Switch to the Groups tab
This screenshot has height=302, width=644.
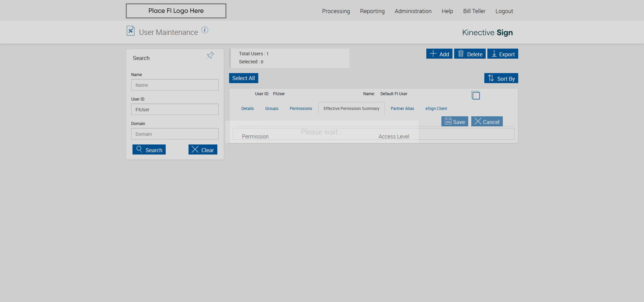point(272,109)
